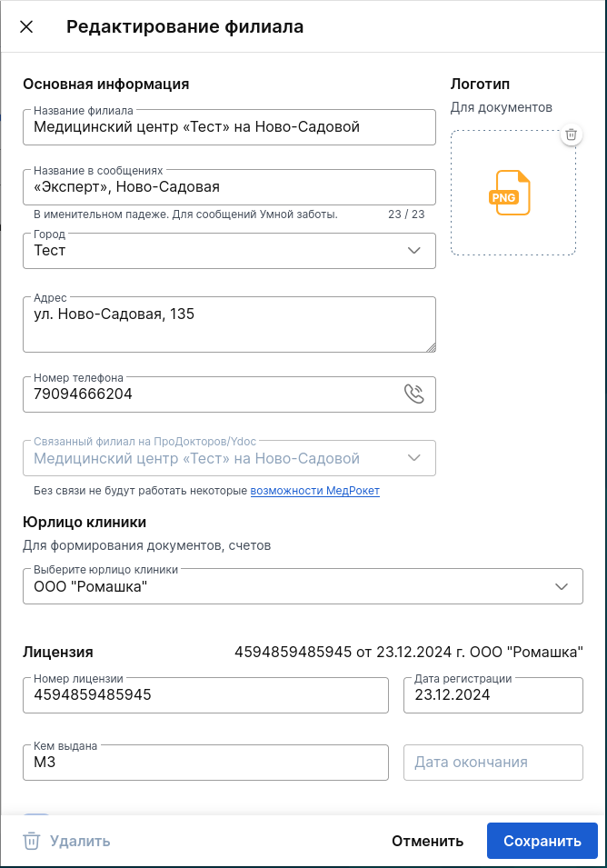This screenshot has width=607, height=868.
Task: Click the phone call icon in number field
Action: tap(413, 394)
